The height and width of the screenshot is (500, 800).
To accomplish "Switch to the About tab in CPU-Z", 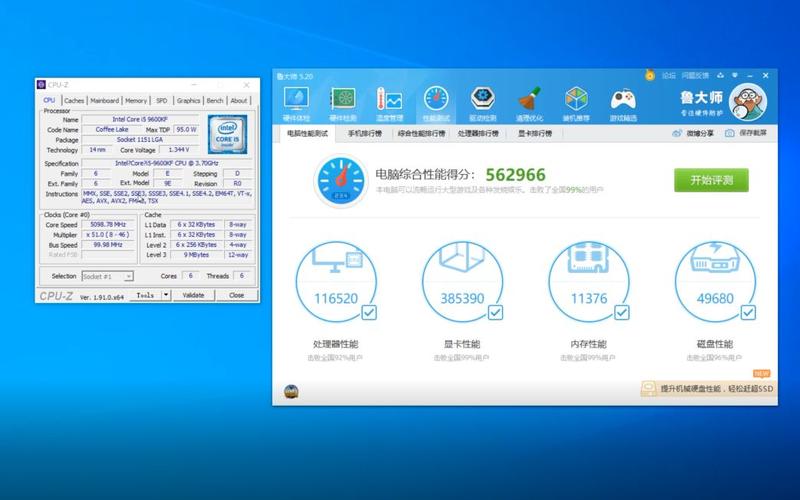I will pyautogui.click(x=239, y=101).
